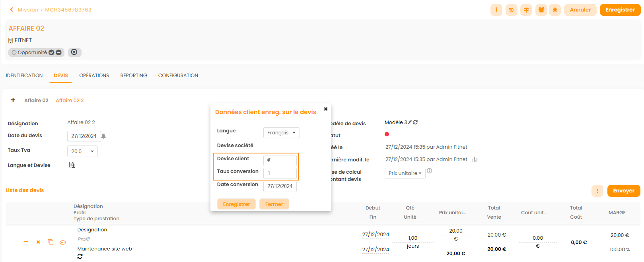Open the Prix unitaire calculation dropdown
Screen dimensions: 644x262
[405, 173]
